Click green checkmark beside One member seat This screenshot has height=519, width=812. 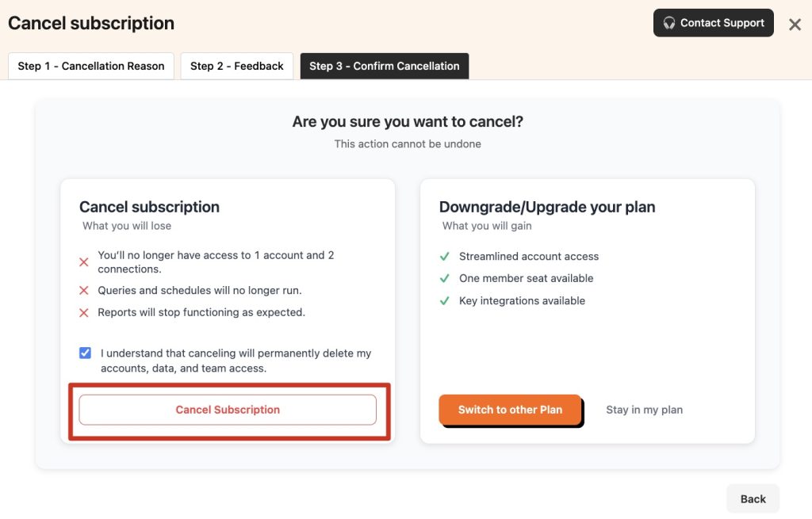coord(444,279)
